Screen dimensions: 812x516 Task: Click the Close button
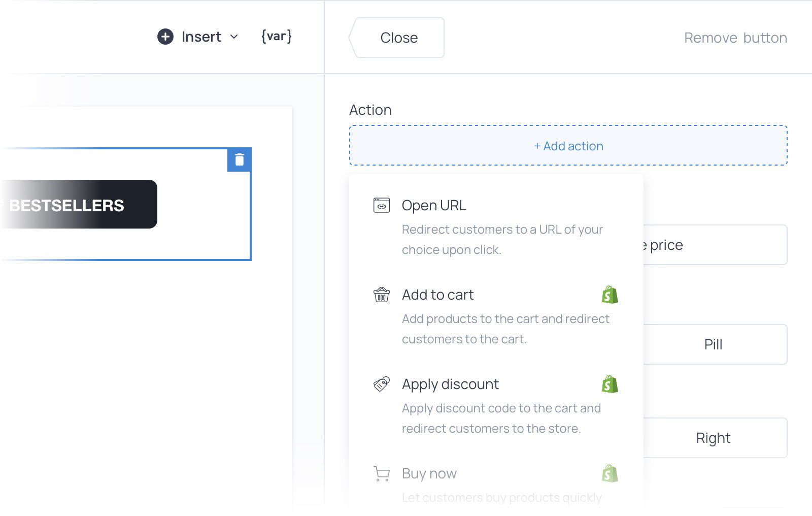398,37
